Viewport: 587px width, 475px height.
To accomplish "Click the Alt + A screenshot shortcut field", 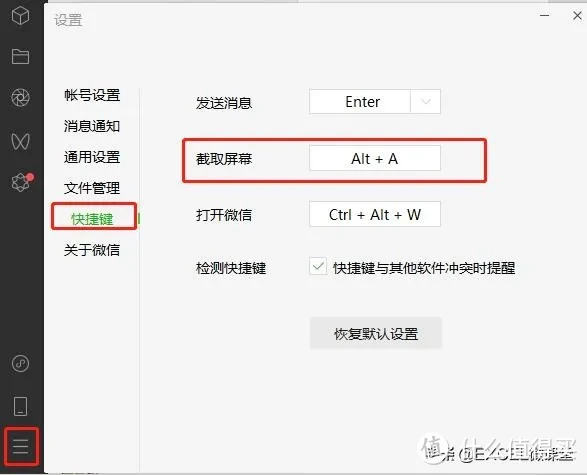I will [375, 158].
